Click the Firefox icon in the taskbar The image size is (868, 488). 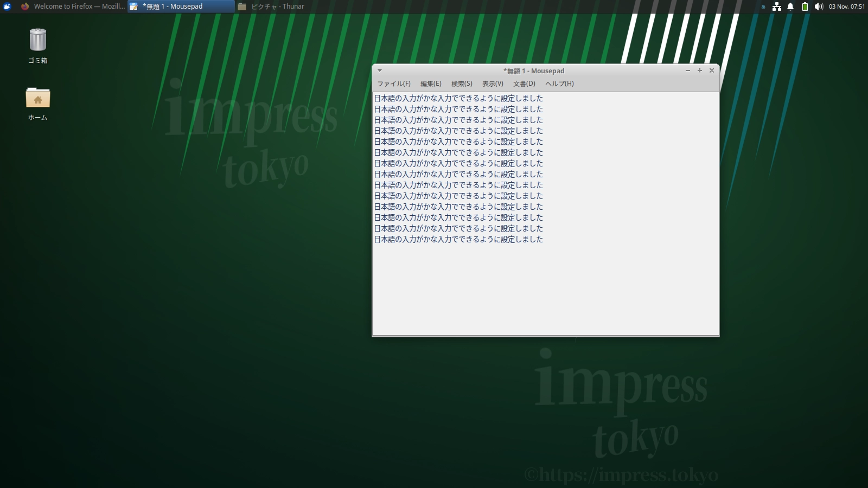coord(25,7)
